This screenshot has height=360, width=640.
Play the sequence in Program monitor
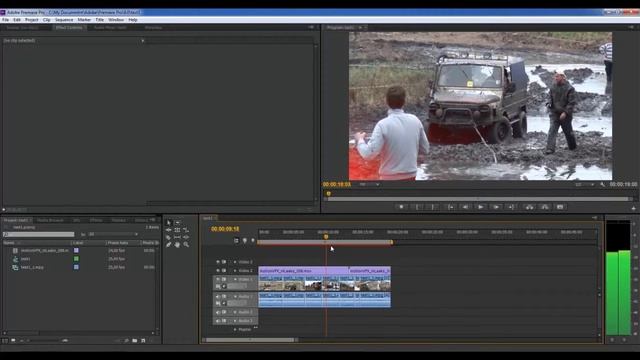[x=480, y=207]
